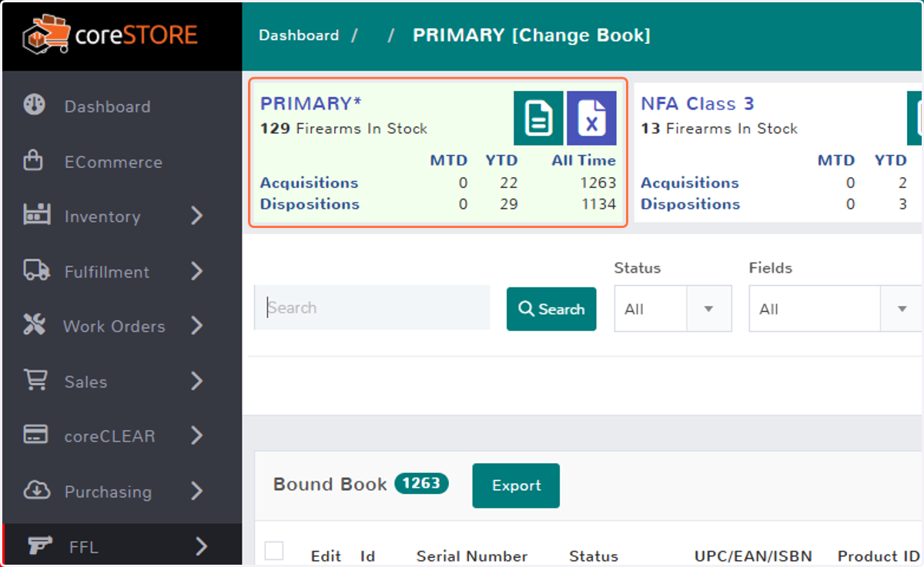Click the Export button

[x=516, y=485]
